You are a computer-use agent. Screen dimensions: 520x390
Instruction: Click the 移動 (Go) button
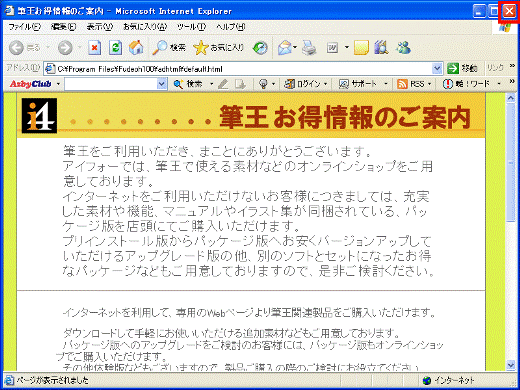click(462, 69)
